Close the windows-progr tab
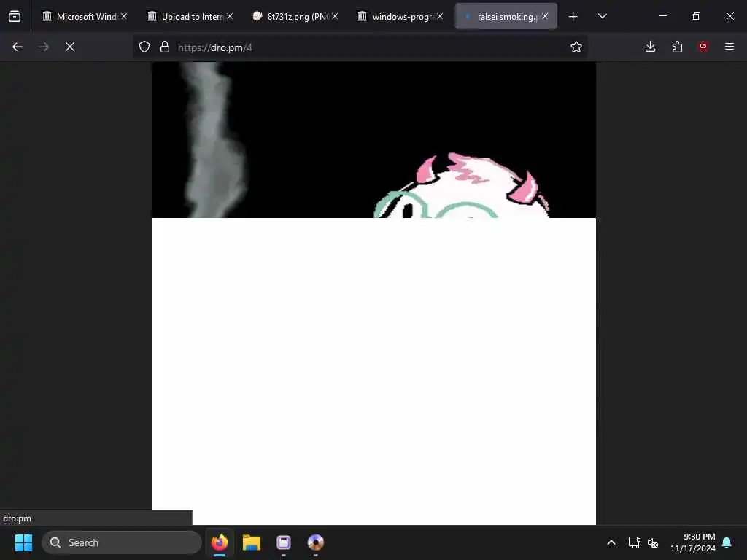The image size is (747, 560). coord(440,16)
